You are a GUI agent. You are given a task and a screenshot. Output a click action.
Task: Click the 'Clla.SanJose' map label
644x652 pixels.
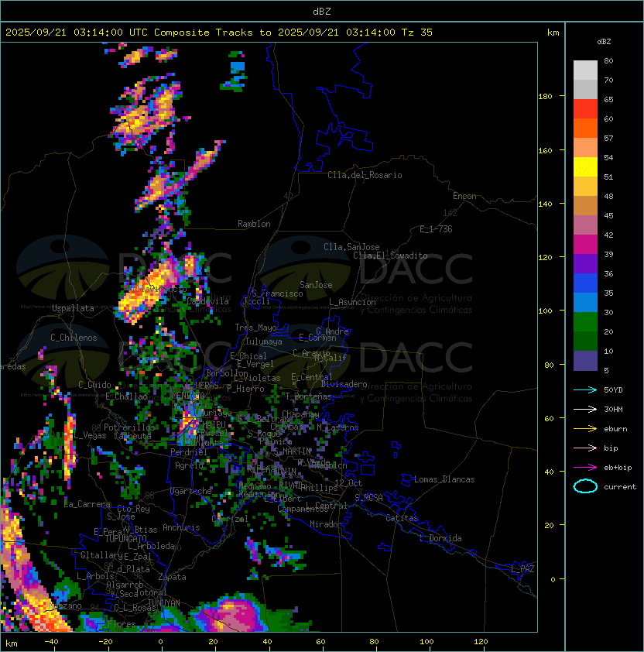pos(351,247)
